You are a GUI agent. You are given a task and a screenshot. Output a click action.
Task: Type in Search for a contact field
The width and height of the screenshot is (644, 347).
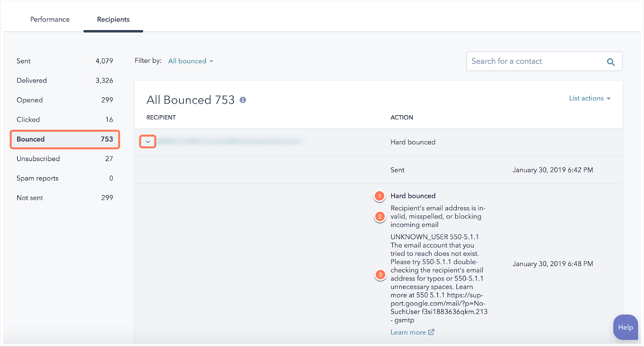[535, 61]
